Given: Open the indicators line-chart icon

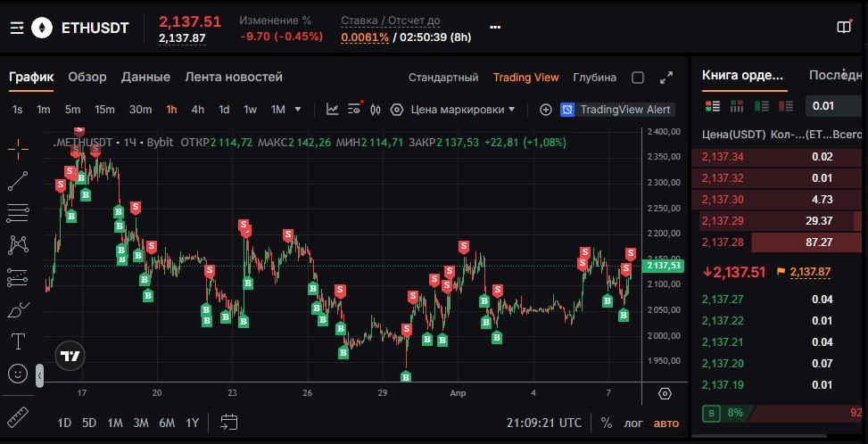Looking at the screenshot, I should pyautogui.click(x=332, y=110).
